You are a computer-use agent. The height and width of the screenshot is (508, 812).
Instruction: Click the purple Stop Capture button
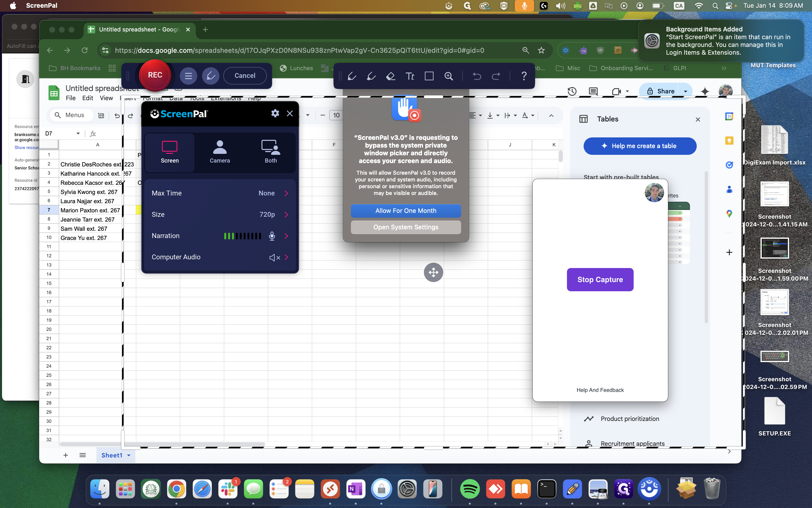tap(600, 280)
